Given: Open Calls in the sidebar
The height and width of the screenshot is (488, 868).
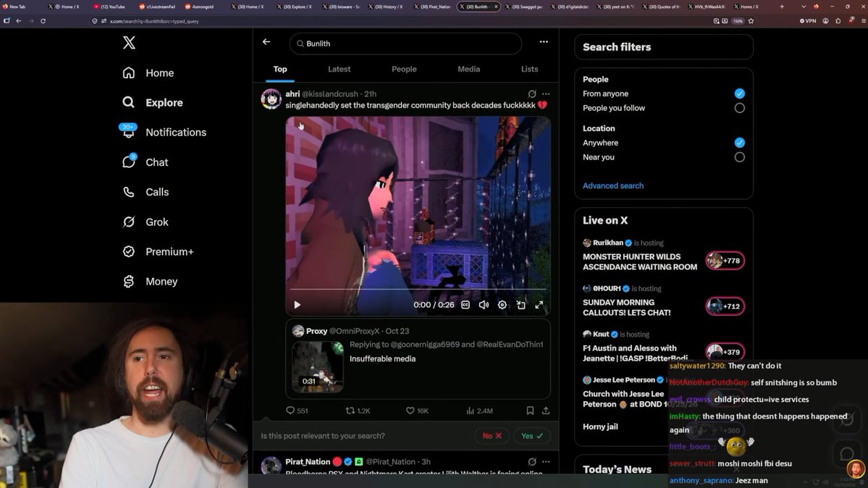Looking at the screenshot, I should click(146, 192).
